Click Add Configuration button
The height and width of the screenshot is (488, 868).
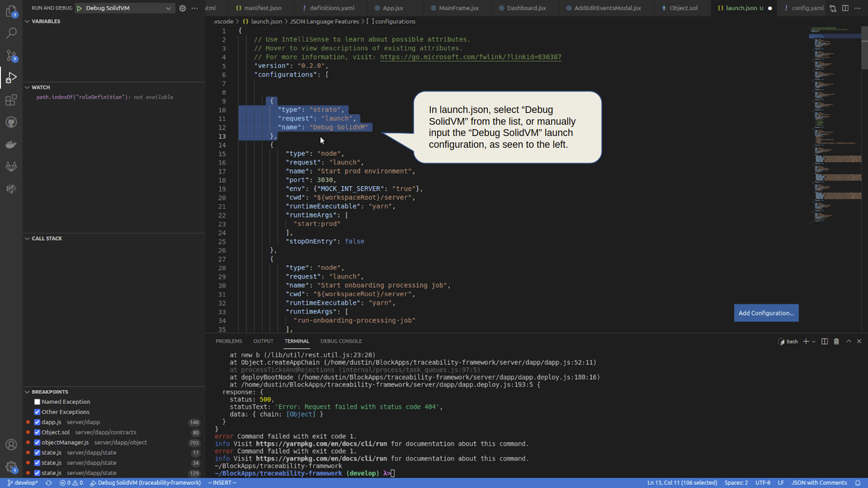coord(766,313)
